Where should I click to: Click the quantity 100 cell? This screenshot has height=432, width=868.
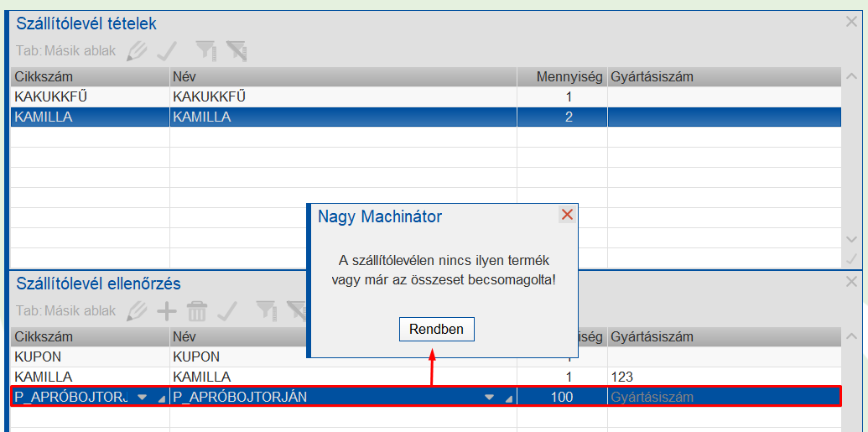pos(562,397)
